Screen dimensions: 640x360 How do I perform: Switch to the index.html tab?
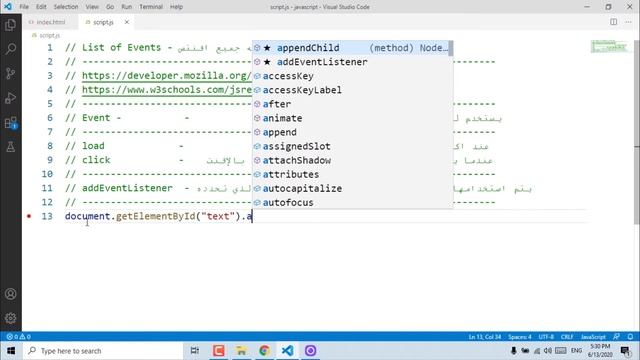coord(50,22)
